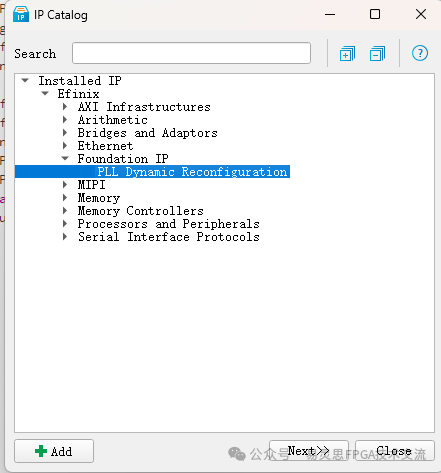
Task: Collapse the Installed IP tree node
Action: pos(25,80)
